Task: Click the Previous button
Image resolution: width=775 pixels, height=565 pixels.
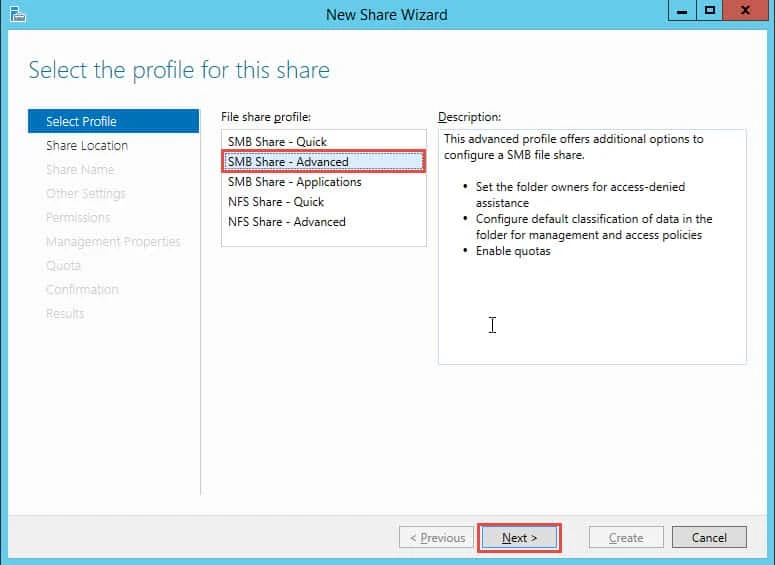Action: [x=437, y=538]
